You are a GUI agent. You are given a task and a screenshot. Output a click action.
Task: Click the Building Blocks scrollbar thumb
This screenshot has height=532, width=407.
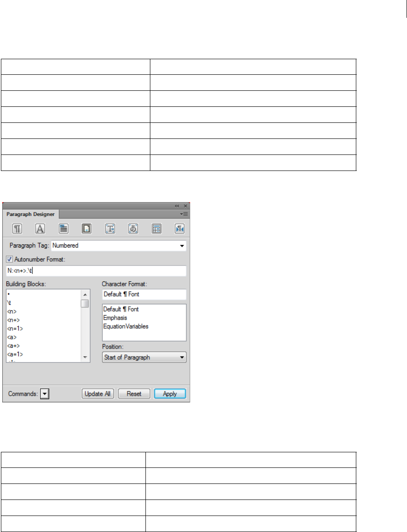tap(85, 303)
